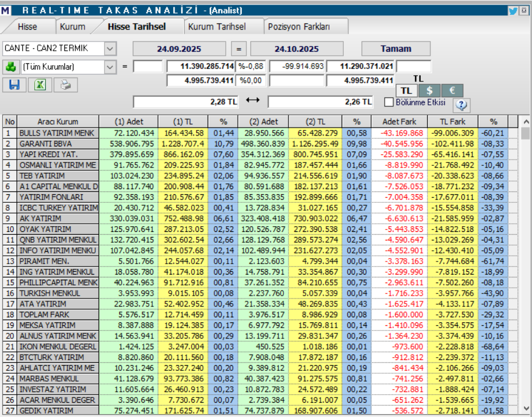Click the equals button between dates

pyautogui.click(x=239, y=49)
